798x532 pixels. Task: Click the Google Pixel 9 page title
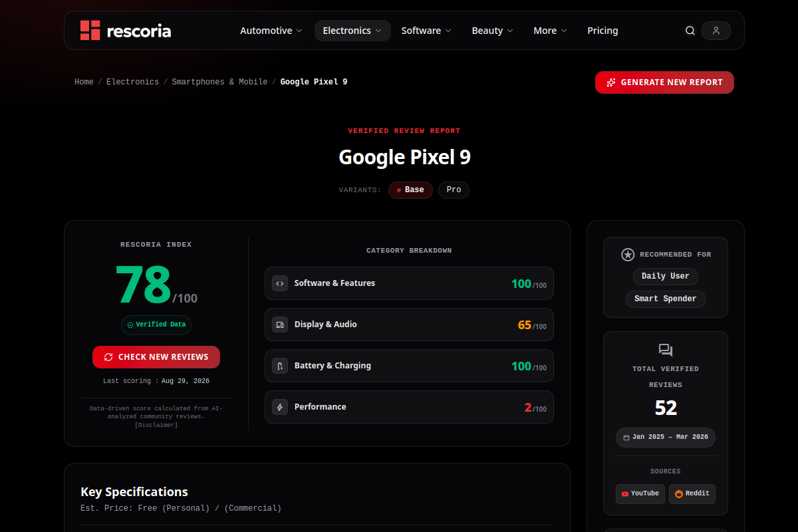tap(404, 158)
